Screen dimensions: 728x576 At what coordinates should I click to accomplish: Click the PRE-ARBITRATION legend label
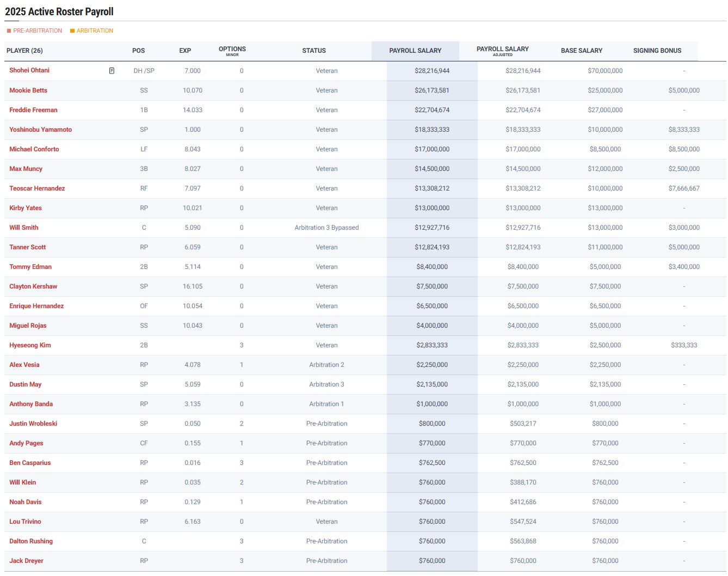[x=38, y=31]
